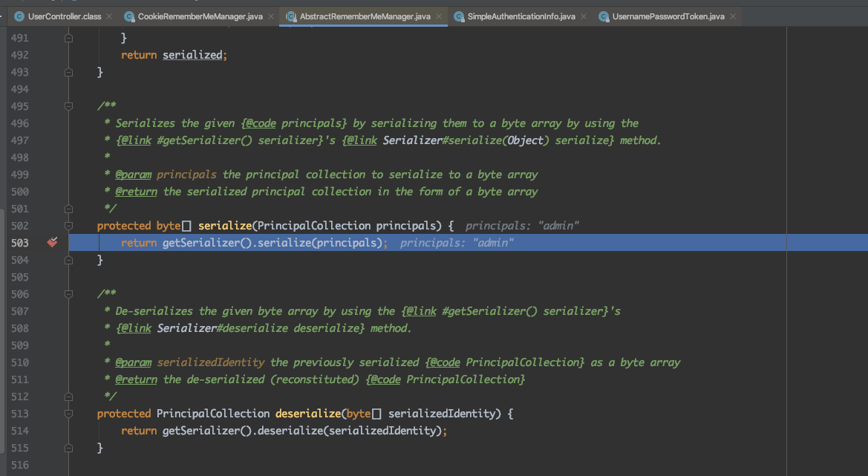
Task: Click fold end marker at line 512
Action: (x=68, y=397)
